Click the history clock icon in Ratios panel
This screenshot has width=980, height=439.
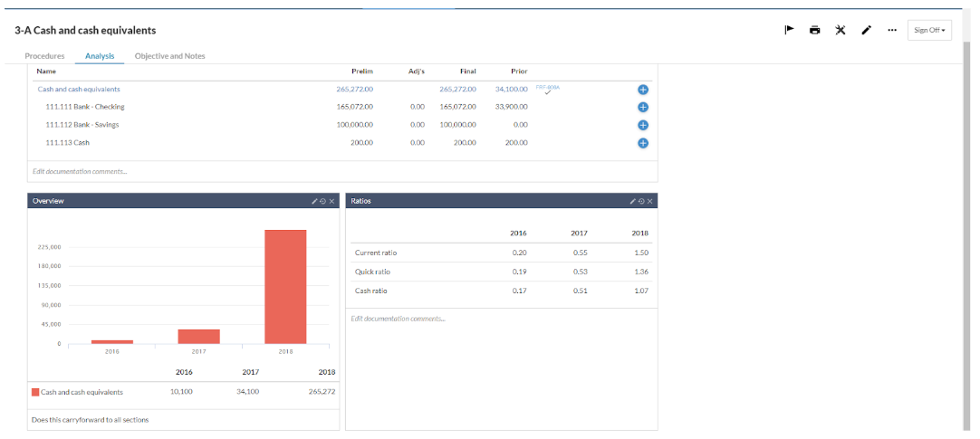[641, 201]
